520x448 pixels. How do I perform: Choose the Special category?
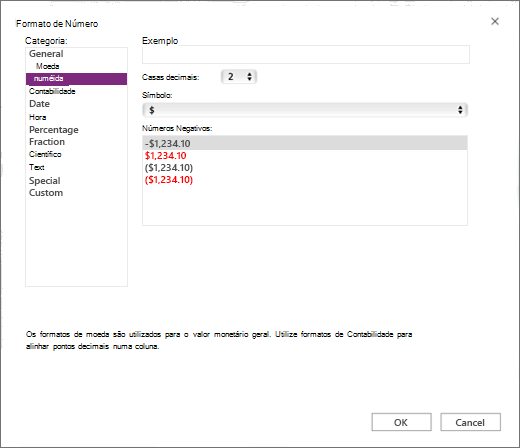coord(45,181)
